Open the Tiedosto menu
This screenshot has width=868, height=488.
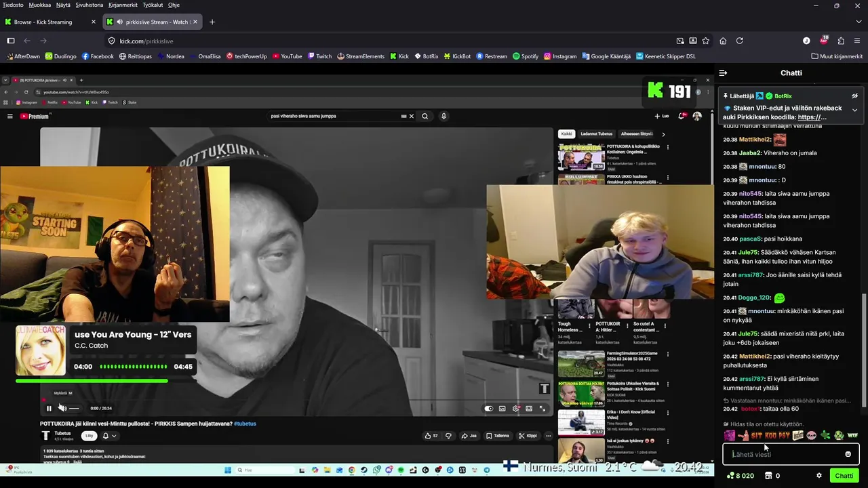13,5
